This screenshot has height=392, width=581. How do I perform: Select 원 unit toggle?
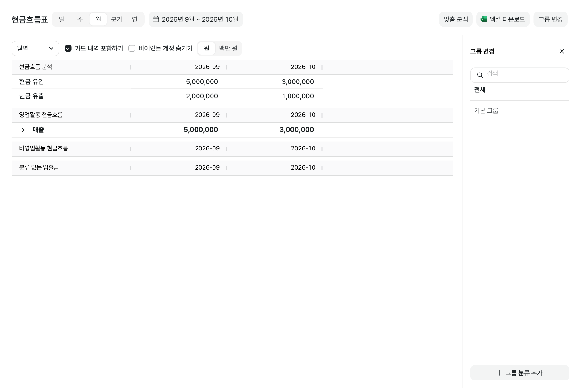click(x=206, y=48)
